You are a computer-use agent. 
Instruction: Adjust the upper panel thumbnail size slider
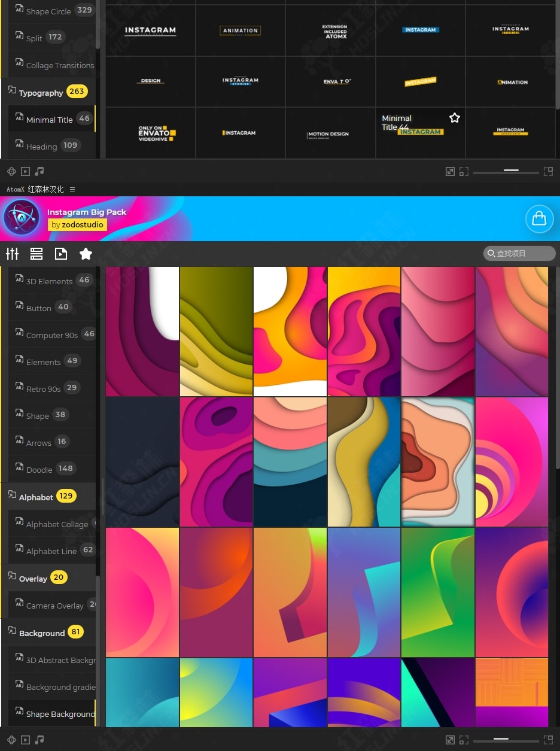pos(511,172)
